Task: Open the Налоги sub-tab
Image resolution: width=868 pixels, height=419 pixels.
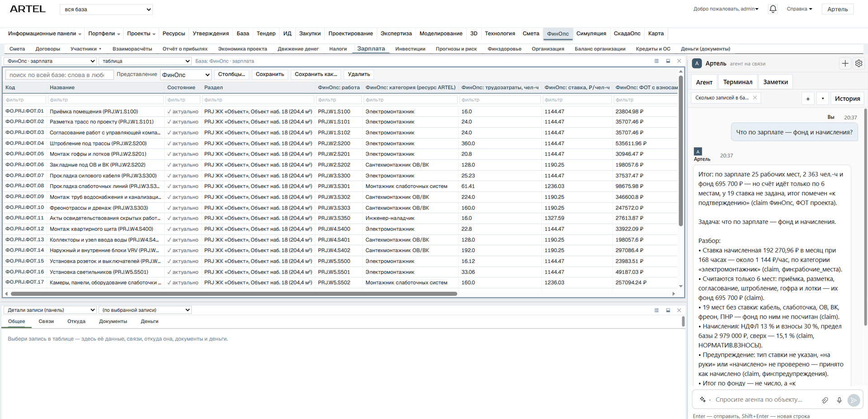Action: click(x=338, y=49)
